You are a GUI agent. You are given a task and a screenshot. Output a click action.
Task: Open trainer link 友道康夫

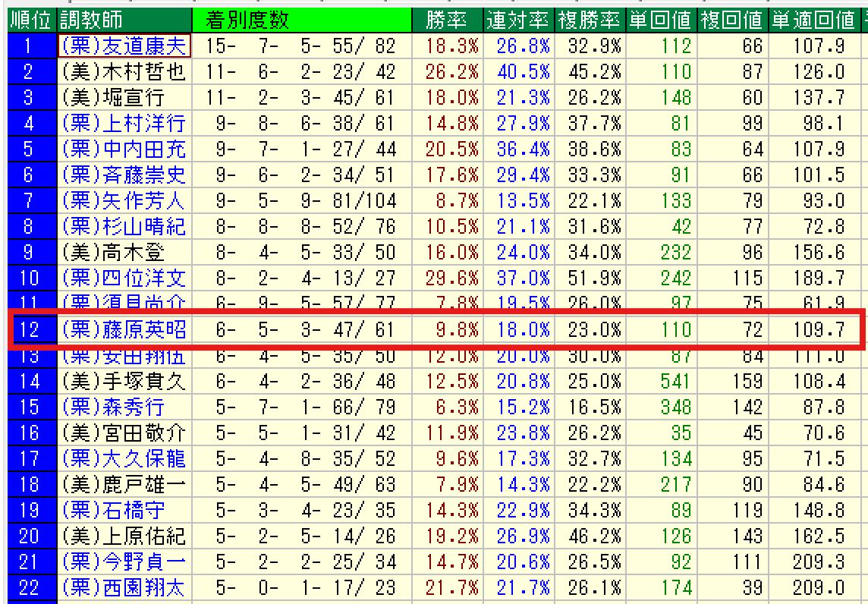click(124, 46)
